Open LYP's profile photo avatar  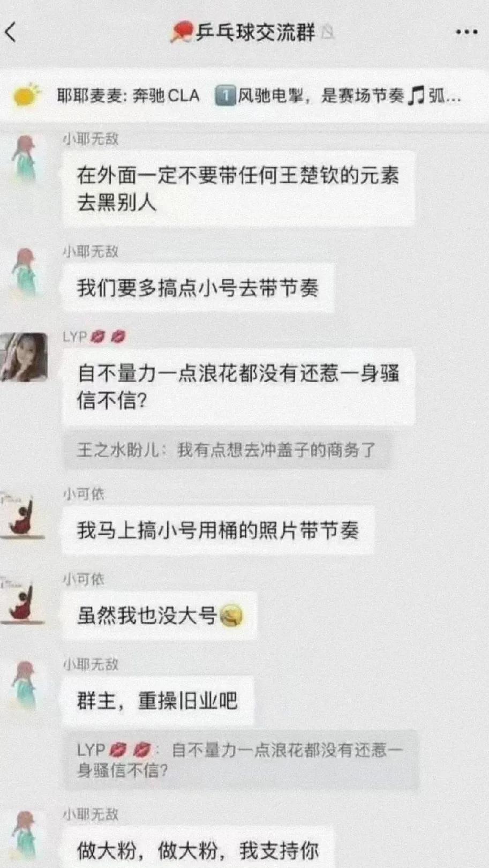click(x=24, y=357)
